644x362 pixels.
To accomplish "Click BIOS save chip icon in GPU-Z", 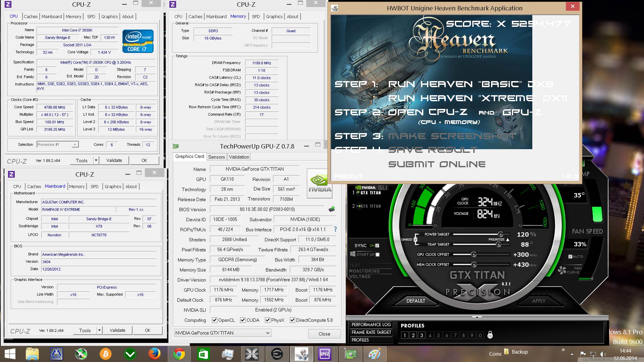I will 332,209.
